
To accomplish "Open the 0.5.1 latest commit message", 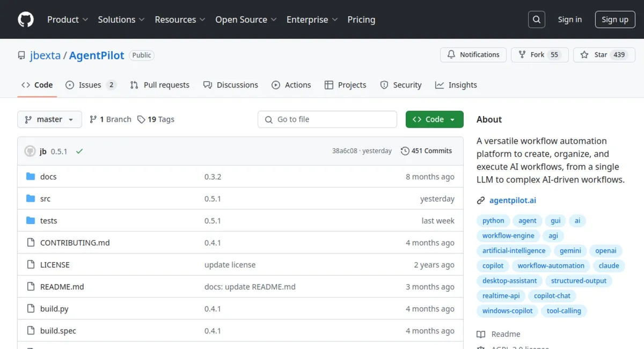I will tap(59, 151).
